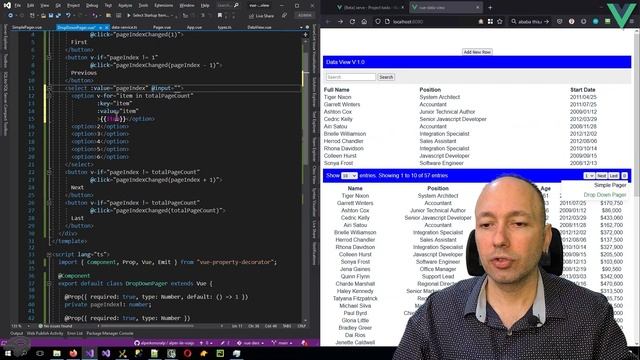Open the File menu in Visual Studio
Image resolution: width=640 pixels, height=360 pixels.
tap(18, 6)
